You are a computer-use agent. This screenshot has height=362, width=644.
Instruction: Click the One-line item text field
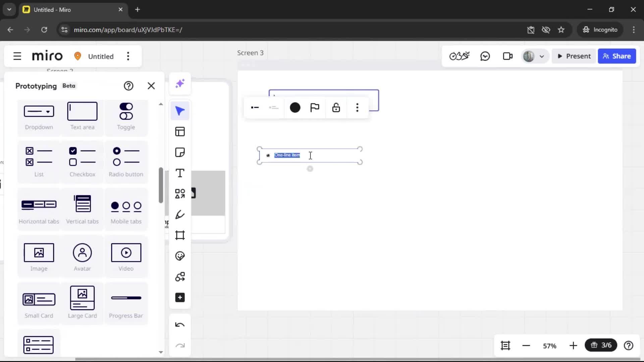(x=287, y=155)
